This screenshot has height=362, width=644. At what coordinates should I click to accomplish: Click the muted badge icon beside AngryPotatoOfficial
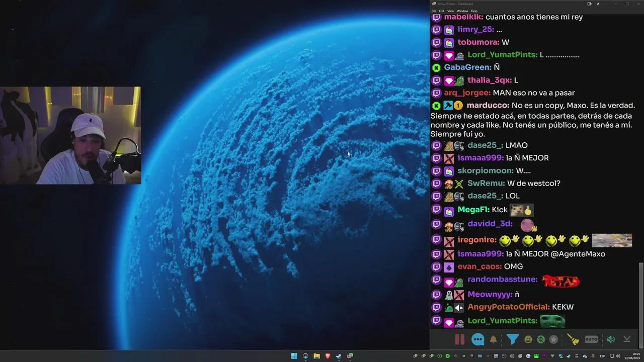pos(459,307)
